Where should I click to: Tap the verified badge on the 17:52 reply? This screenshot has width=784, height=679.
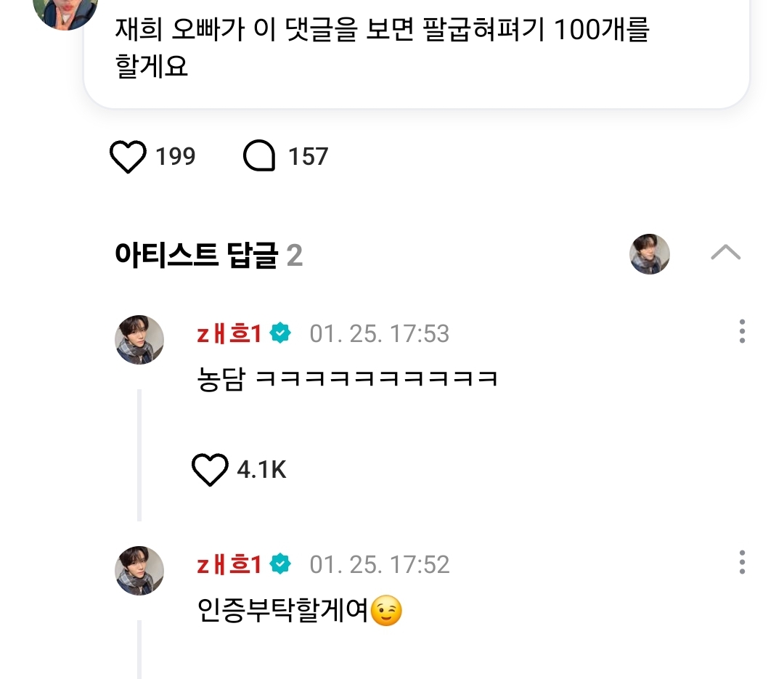pyautogui.click(x=280, y=564)
